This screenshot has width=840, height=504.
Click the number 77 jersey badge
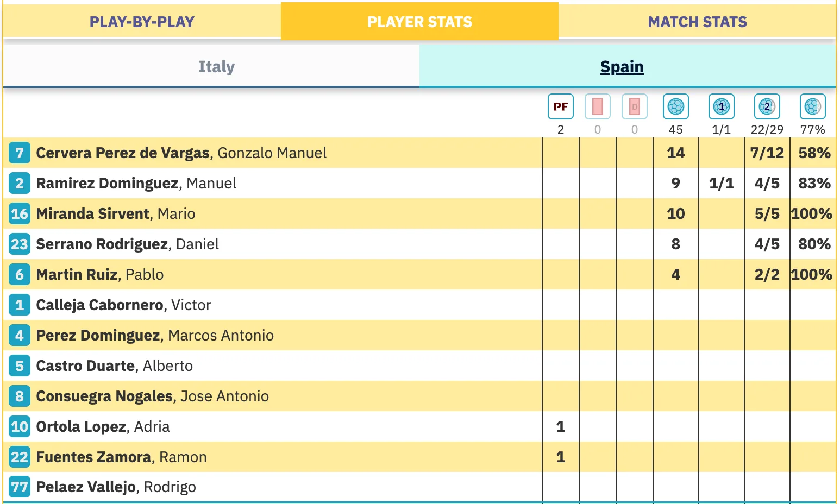[20, 487]
